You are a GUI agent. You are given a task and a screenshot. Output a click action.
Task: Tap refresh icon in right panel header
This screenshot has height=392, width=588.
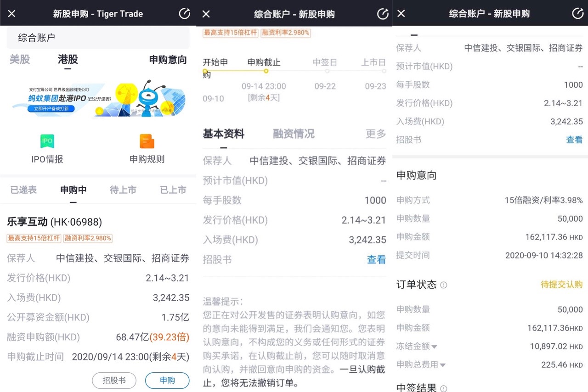pos(578,13)
